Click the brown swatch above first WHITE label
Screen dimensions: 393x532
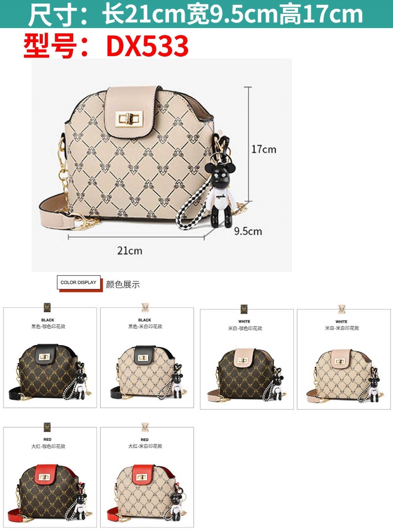click(x=244, y=309)
